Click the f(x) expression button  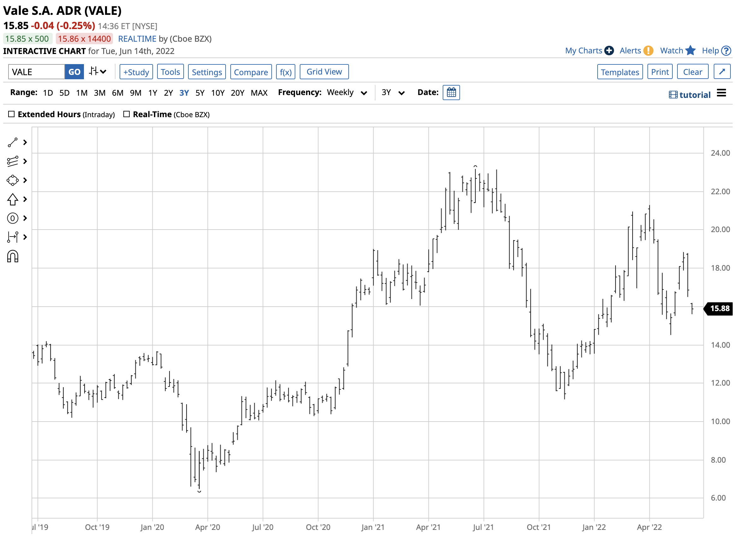click(285, 72)
